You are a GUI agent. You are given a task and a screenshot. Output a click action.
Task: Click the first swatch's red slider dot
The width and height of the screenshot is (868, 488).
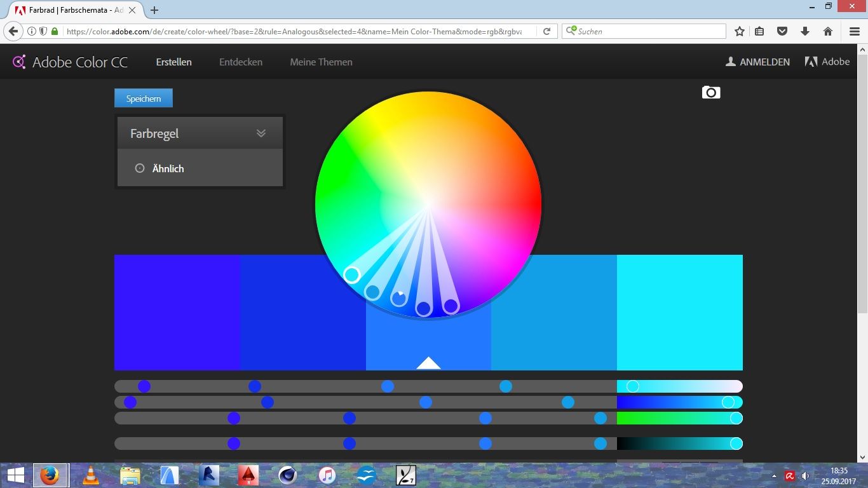(144, 386)
